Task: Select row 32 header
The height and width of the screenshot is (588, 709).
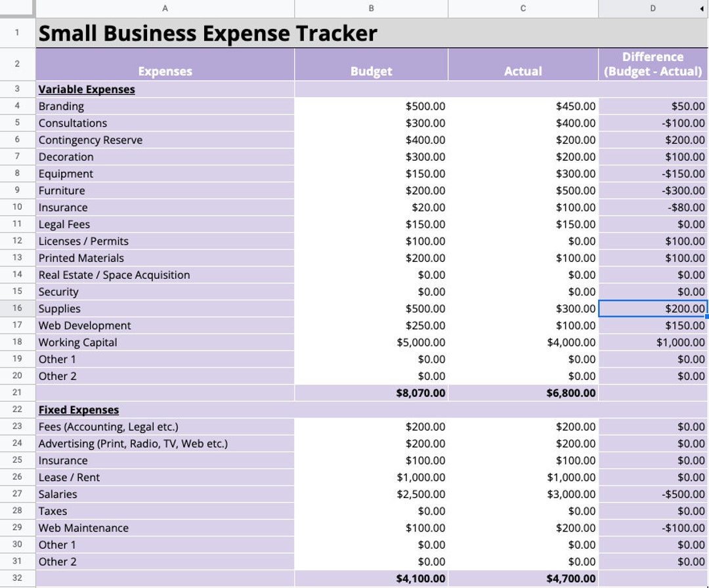Action: [x=17, y=578]
